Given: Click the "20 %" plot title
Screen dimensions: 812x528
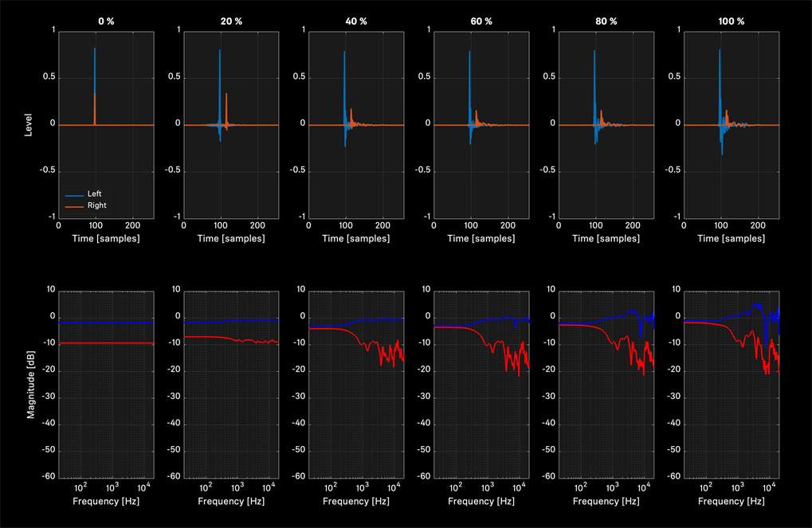Looking at the screenshot, I should click(231, 22).
